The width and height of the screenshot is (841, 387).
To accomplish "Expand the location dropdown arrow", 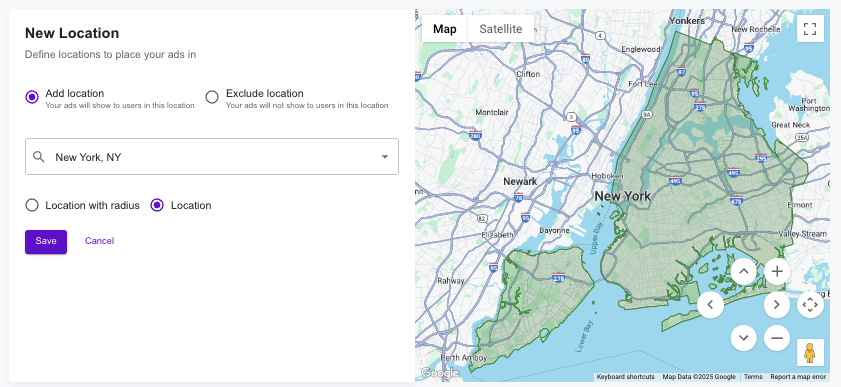I will (x=385, y=157).
